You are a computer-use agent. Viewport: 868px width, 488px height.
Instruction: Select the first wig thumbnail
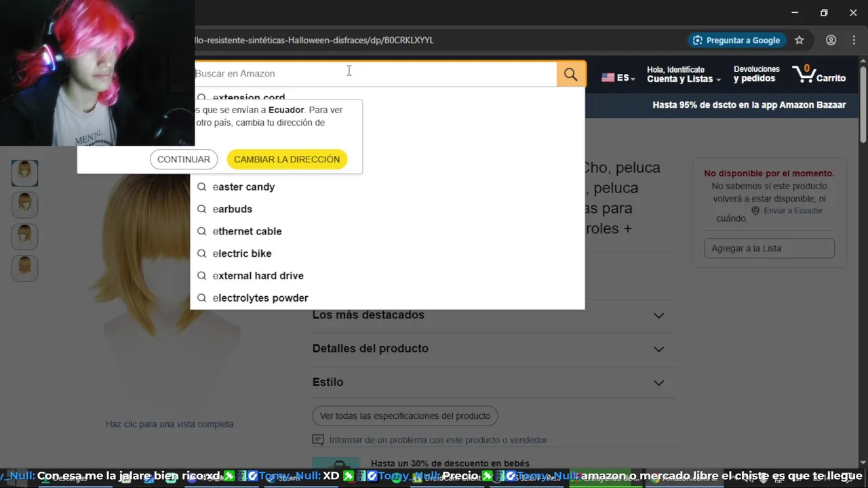click(x=24, y=174)
